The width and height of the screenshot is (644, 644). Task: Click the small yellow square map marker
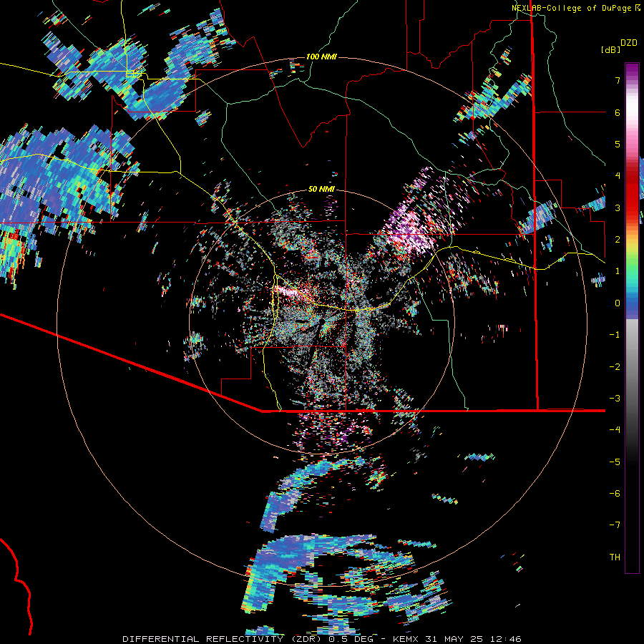pos(130,74)
